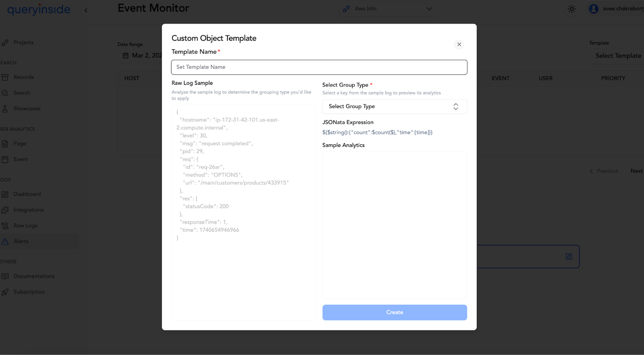Image resolution: width=644 pixels, height=355 pixels.
Task: Open the Select Group Type dropdown
Action: (x=394, y=107)
